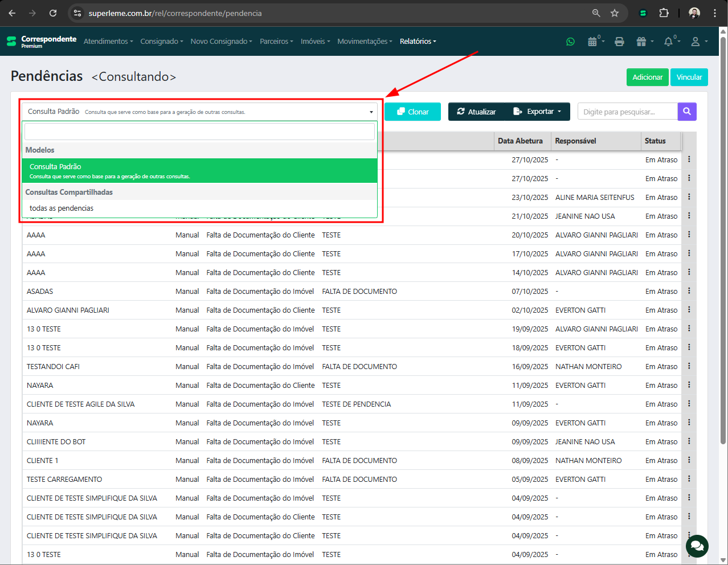Viewport: 728px width, 565px height.
Task: Click the green Adicionar button
Action: 647,77
